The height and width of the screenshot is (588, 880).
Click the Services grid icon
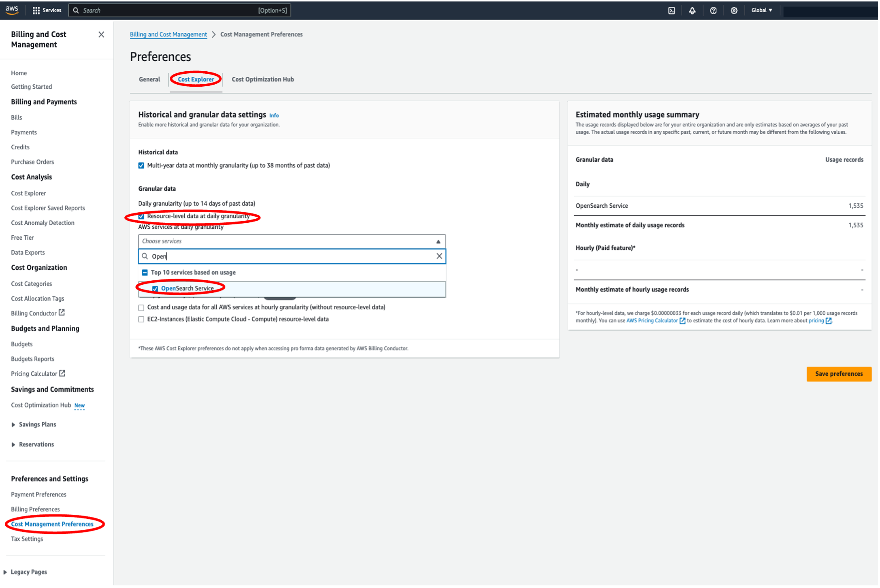36,11
